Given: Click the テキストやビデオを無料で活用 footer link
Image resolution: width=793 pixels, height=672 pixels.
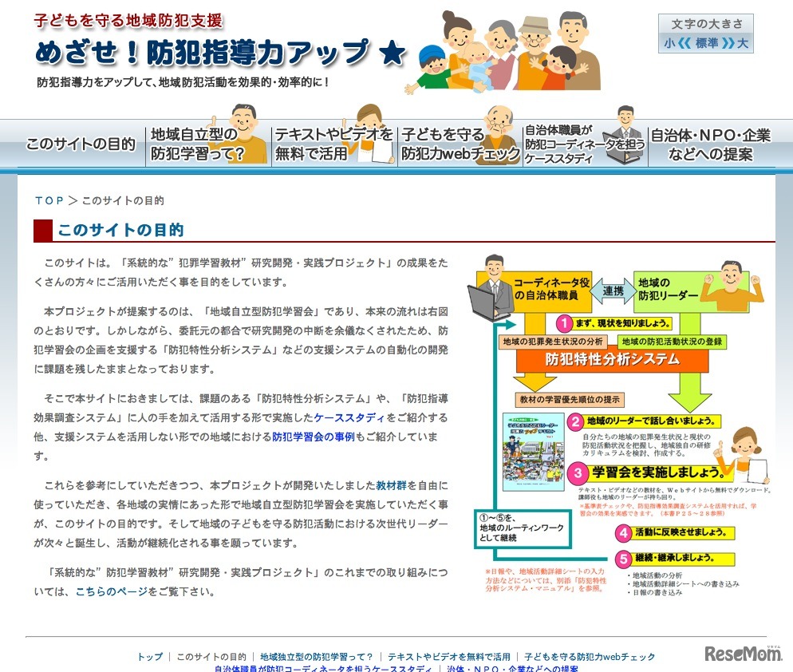Looking at the screenshot, I should pyautogui.click(x=449, y=657).
